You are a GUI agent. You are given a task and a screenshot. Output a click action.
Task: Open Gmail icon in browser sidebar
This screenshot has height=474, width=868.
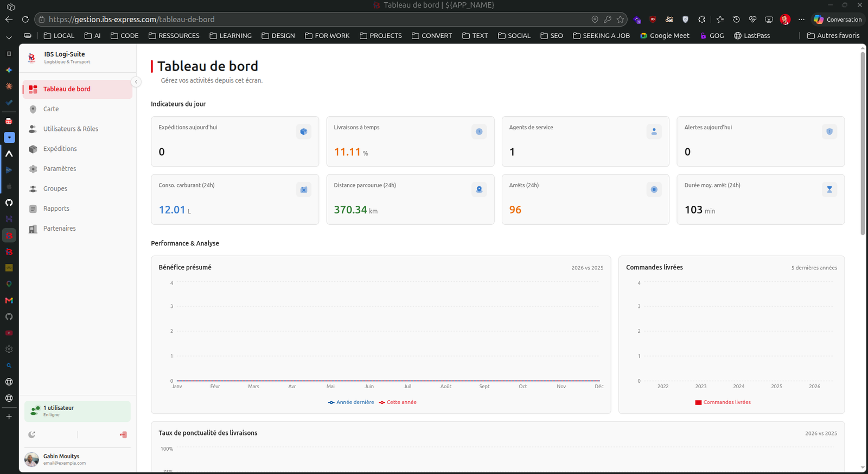(9, 300)
